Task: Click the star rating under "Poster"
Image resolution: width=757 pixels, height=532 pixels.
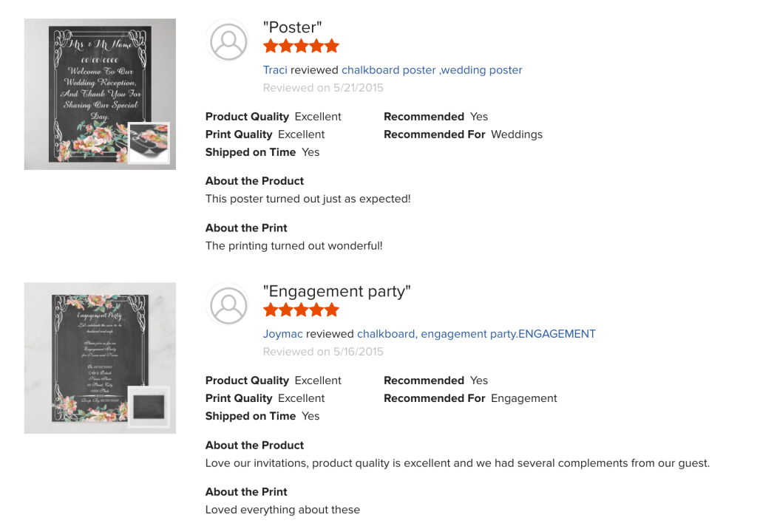Action: (x=301, y=47)
